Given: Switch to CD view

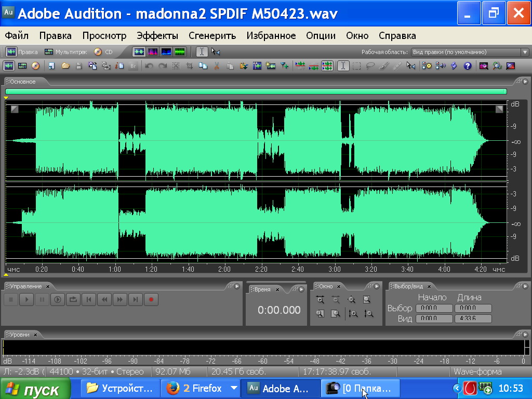Looking at the screenshot, I should pyautogui.click(x=103, y=52).
